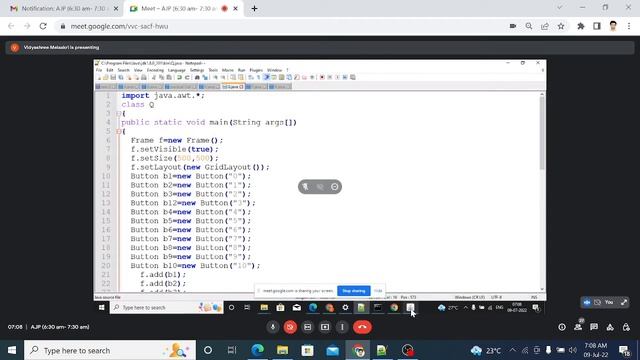The image size is (640, 360).
Task: Toggle highlighted word wrap toolbar icon
Action: click(266, 77)
